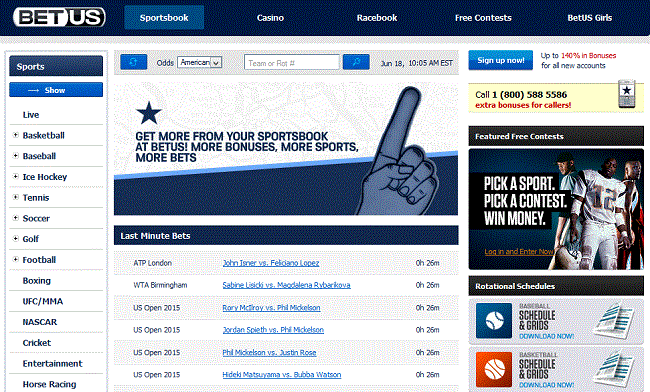Click the WTA Birmingham row label
This screenshot has height=392, width=650.
pos(160,285)
